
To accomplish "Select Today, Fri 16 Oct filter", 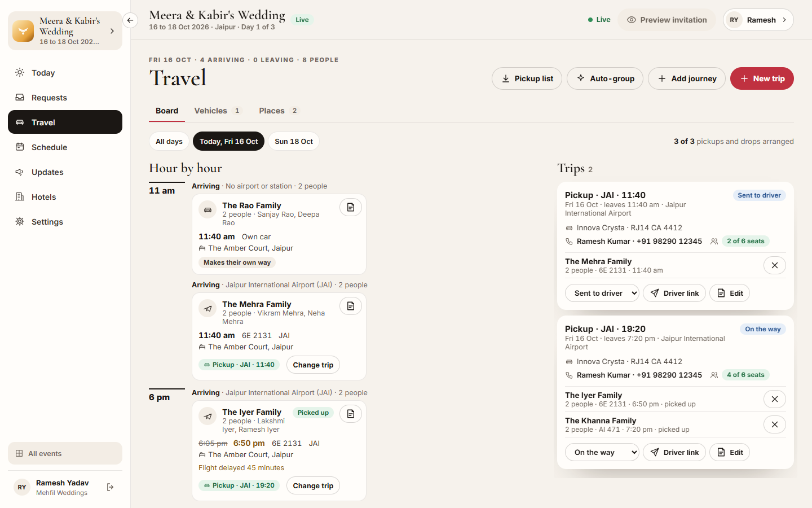I will point(228,141).
